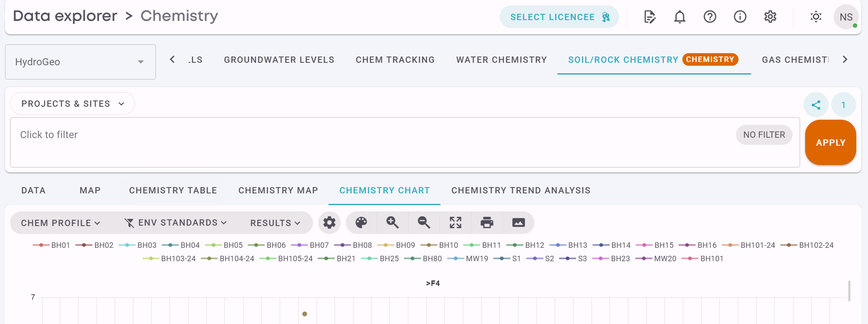This screenshot has width=868, height=324.
Task: Toggle BH01 series in the chart legend
Action: [51, 245]
